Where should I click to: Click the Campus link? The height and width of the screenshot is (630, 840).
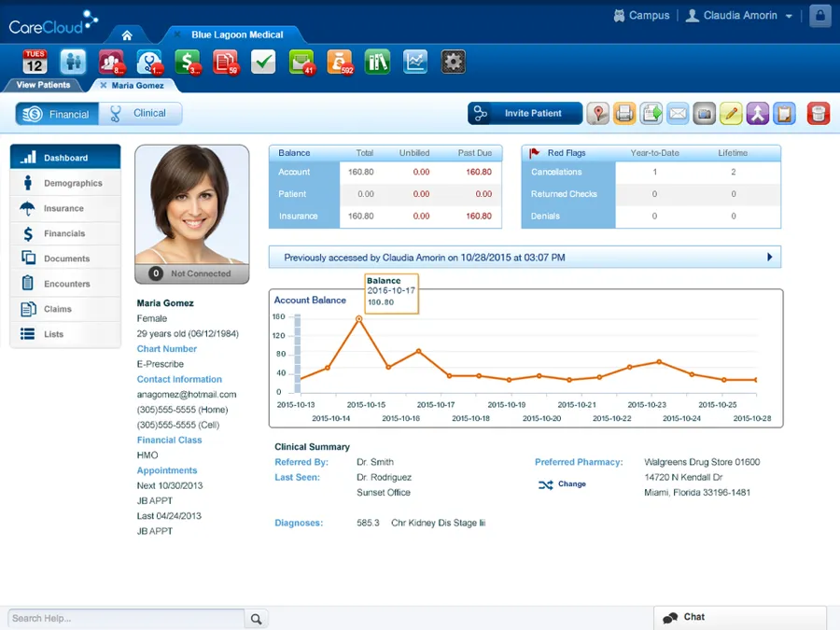click(641, 16)
